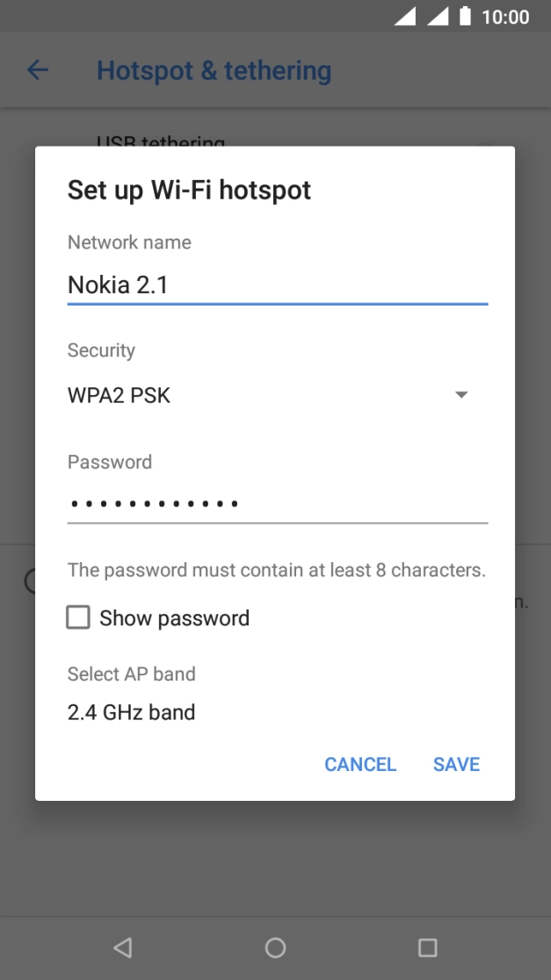Tap the Hotspot & tethering page title

(x=214, y=70)
